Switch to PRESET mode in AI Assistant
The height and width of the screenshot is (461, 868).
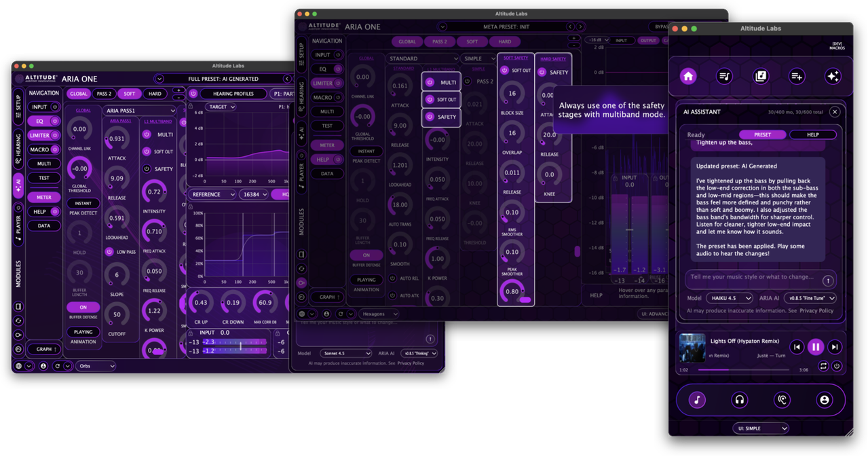(x=762, y=134)
